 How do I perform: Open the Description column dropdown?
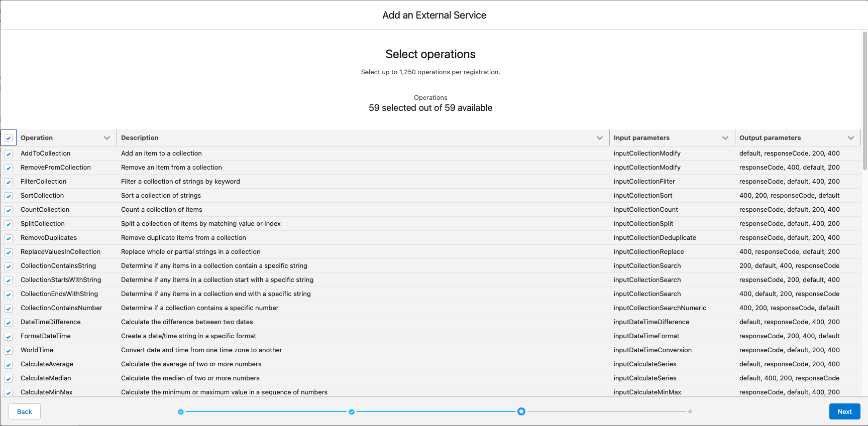pos(599,137)
